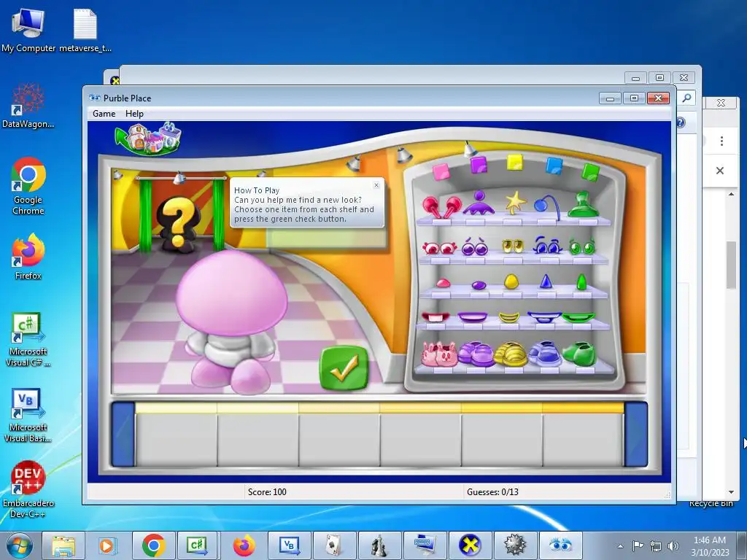747x560 pixels.
Task: Choose the yellow eyes
Action: point(513,246)
